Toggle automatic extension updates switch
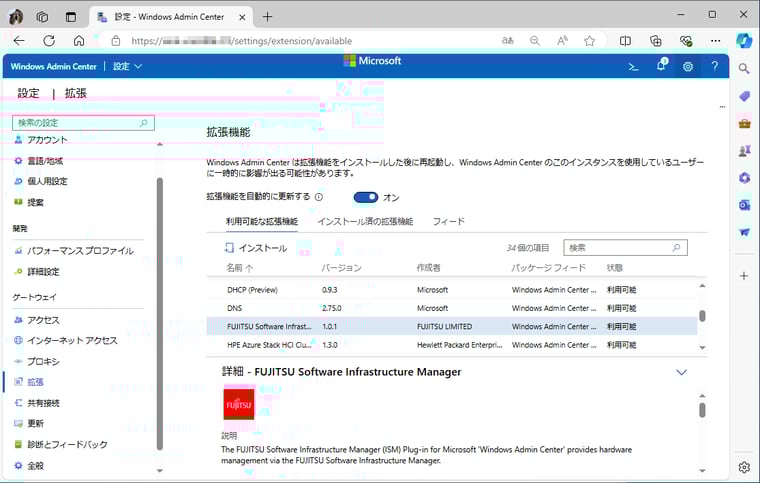 tap(365, 197)
